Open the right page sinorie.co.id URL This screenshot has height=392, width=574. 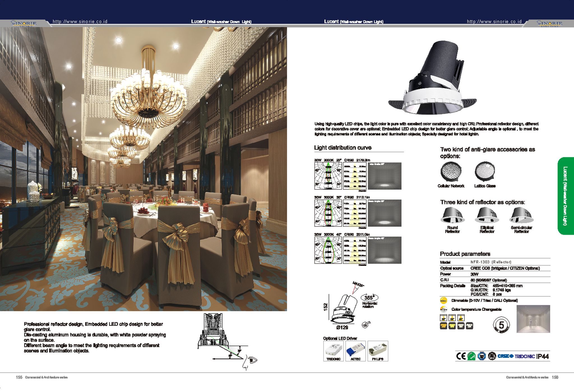coord(494,22)
